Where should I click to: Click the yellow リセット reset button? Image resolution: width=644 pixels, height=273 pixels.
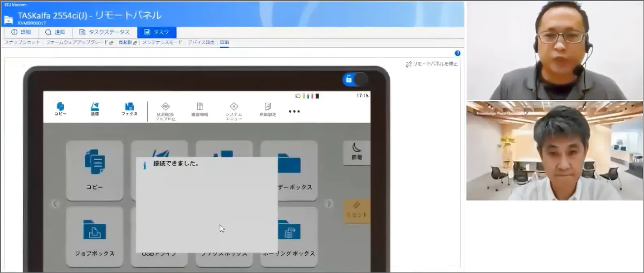pos(357,211)
